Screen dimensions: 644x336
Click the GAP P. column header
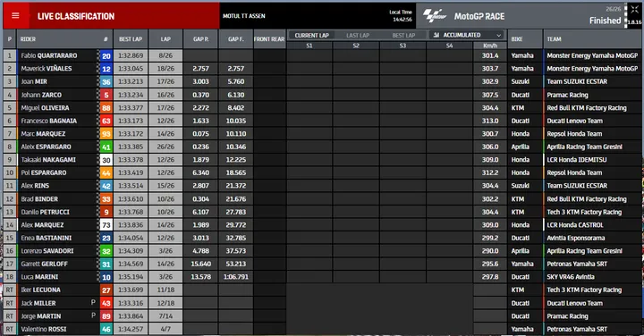pos(201,39)
